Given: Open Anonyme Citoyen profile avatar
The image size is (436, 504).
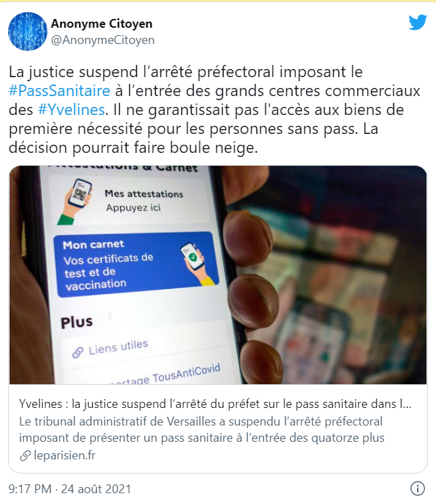Looking at the screenshot, I should pos(28,31).
